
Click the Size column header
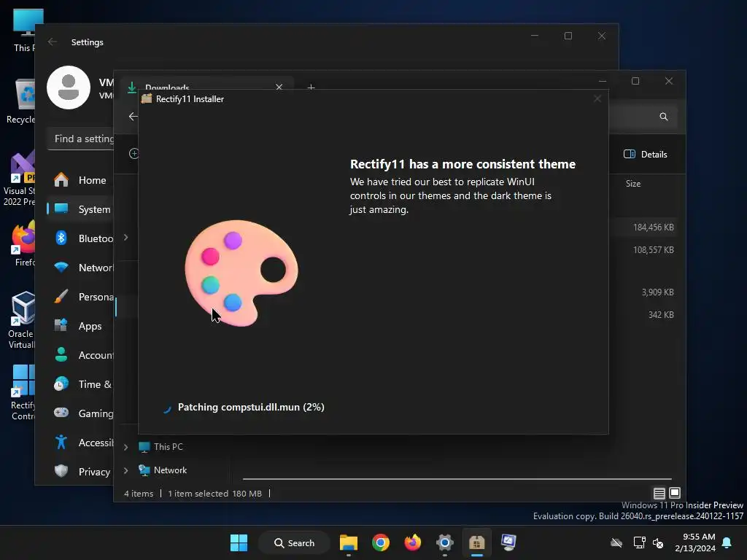click(632, 183)
